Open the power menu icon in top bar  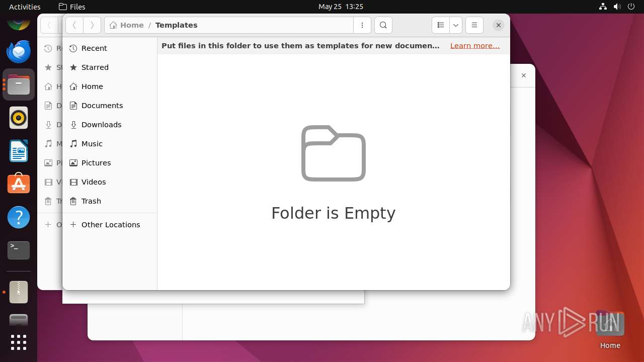click(631, 7)
